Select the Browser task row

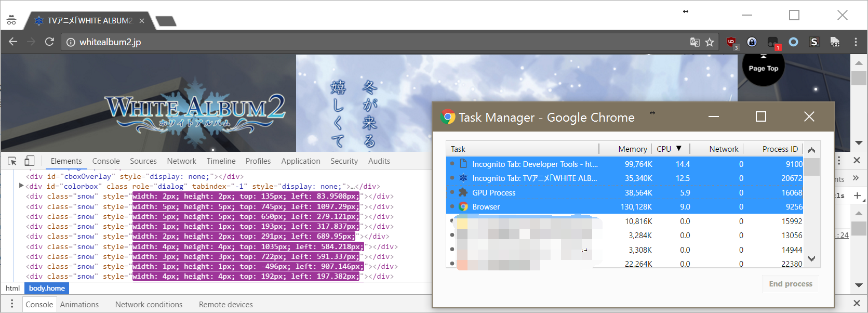[x=625, y=207]
